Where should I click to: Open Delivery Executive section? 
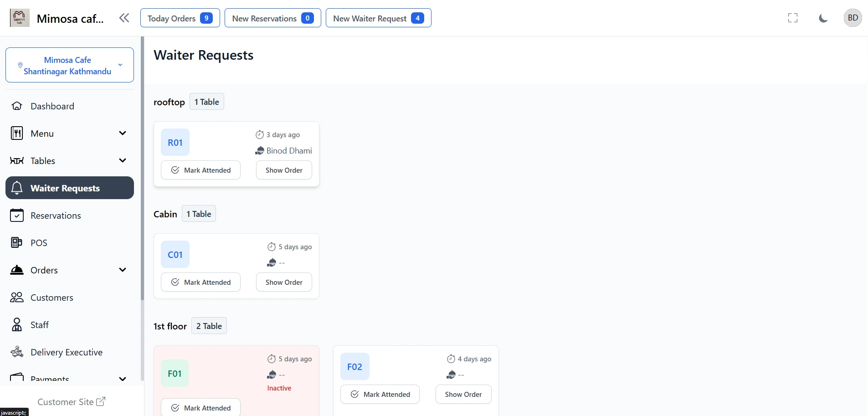point(66,352)
